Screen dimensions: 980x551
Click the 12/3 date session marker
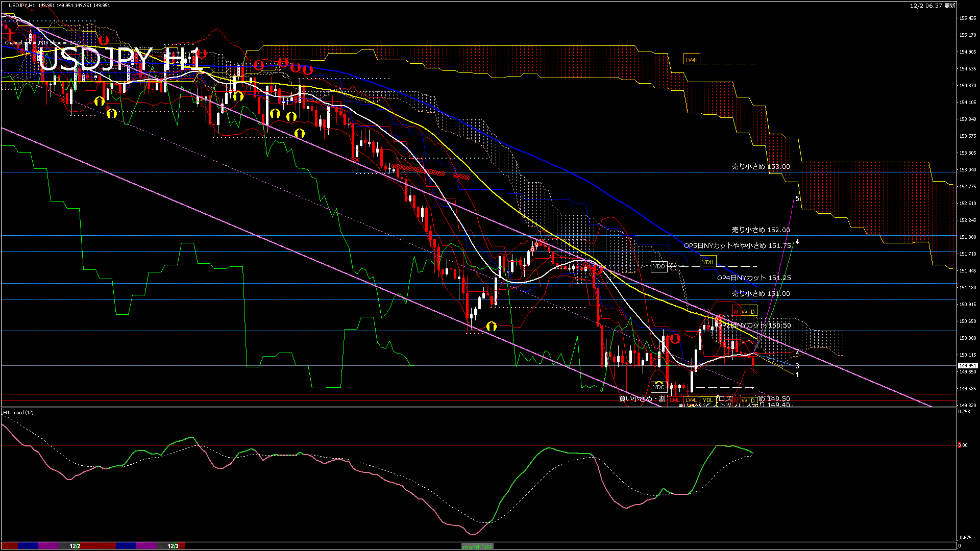click(173, 546)
